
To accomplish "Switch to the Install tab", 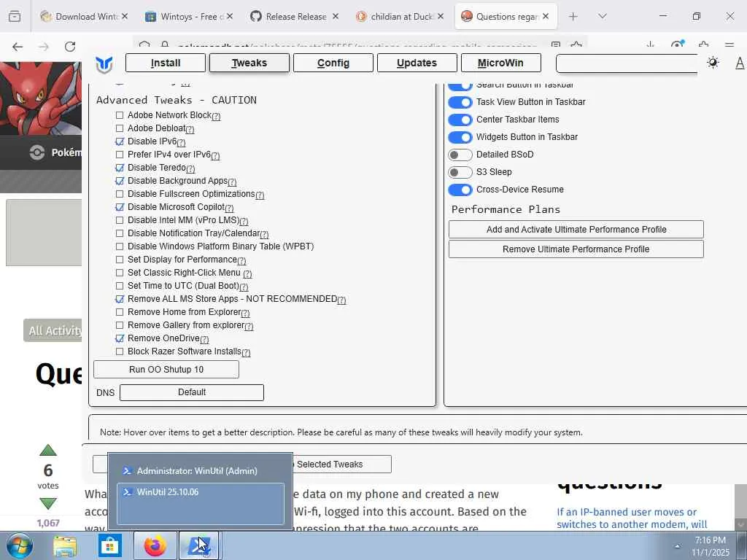I will coord(166,63).
